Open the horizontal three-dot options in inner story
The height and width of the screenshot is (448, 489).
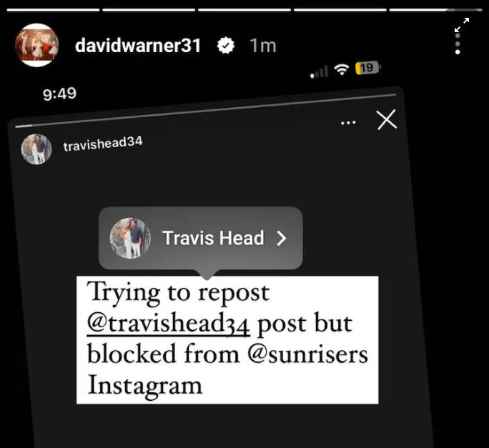point(348,123)
